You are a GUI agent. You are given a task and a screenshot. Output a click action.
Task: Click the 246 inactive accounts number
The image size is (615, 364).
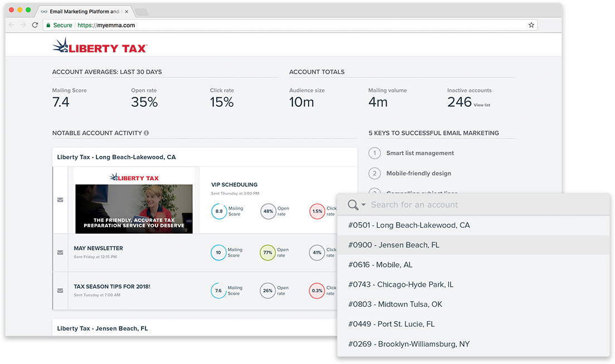[x=459, y=102]
